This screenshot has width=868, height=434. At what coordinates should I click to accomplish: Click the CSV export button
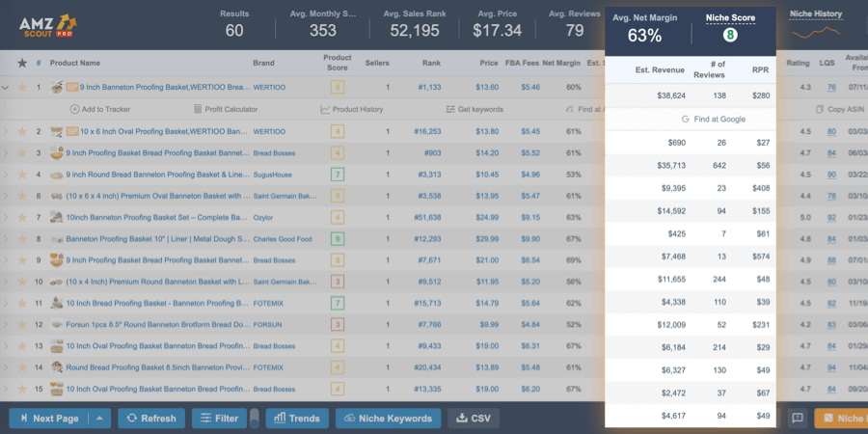coord(474,419)
